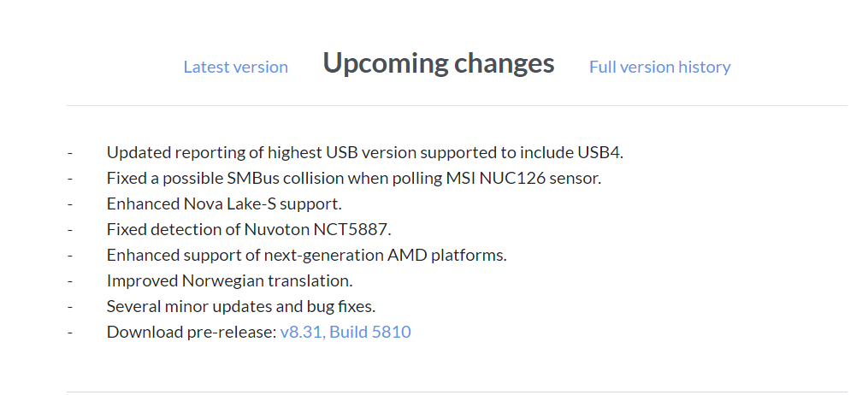The width and height of the screenshot is (868, 395).
Task: Click the SMBus collision fix entry
Action: point(354,178)
